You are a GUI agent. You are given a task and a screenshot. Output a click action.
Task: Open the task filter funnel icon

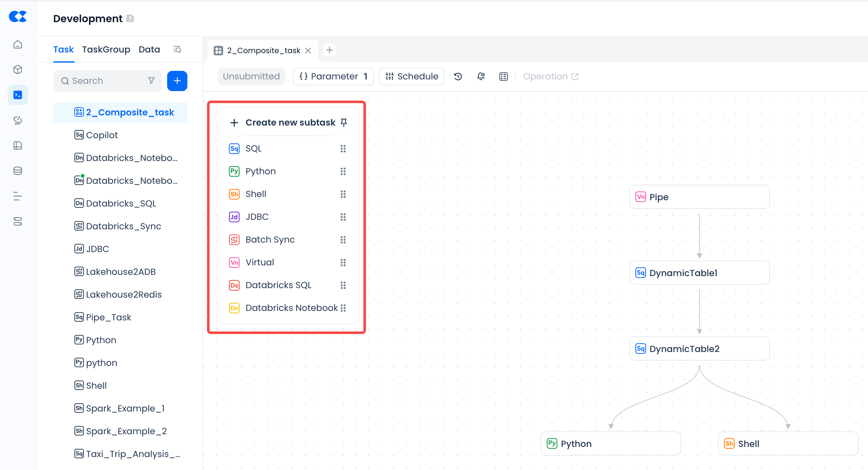tap(151, 81)
